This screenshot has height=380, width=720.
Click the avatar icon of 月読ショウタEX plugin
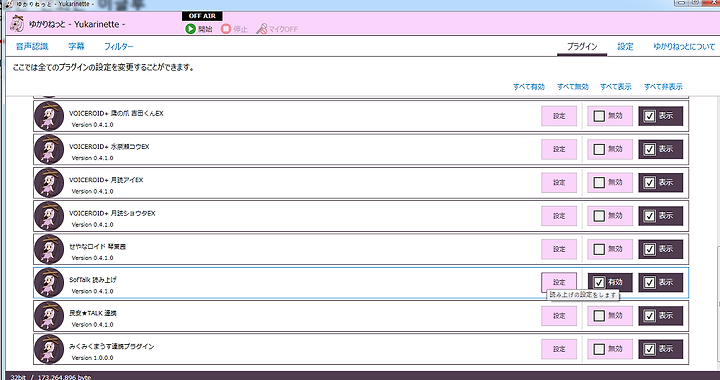click(49, 216)
